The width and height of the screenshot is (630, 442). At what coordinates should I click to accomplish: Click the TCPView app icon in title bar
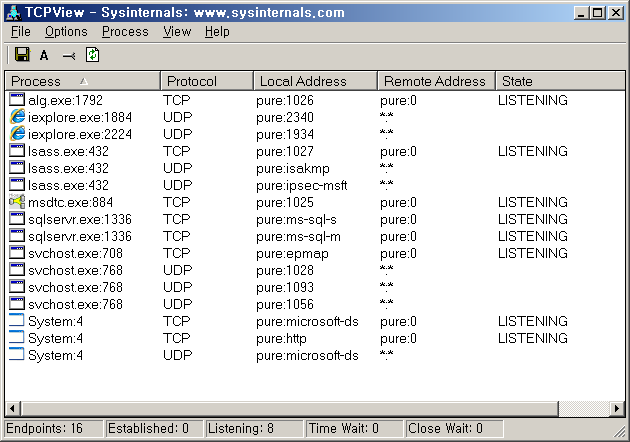(14, 12)
